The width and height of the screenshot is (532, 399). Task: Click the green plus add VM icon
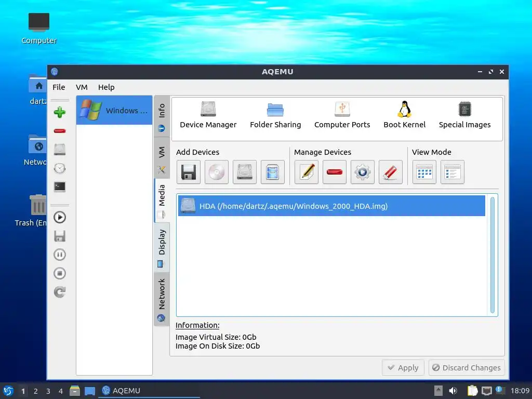[x=60, y=112]
